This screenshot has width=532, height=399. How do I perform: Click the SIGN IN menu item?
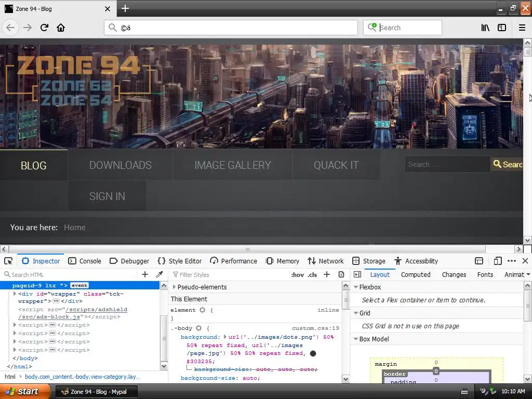coord(107,196)
